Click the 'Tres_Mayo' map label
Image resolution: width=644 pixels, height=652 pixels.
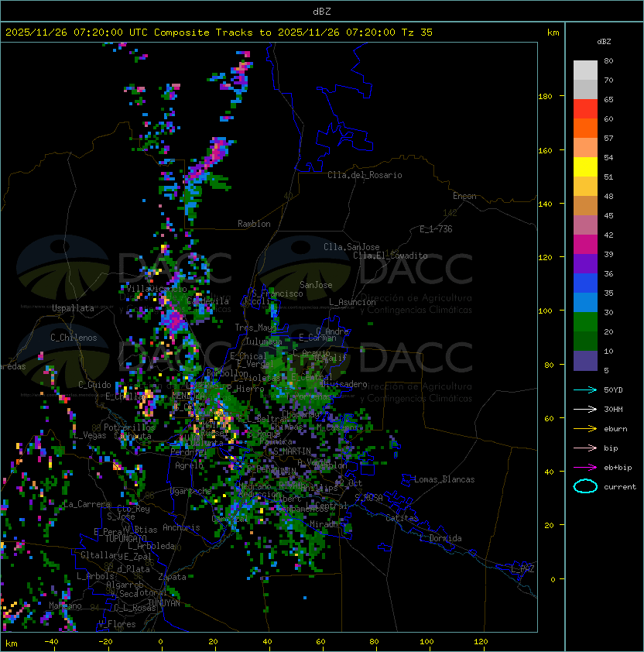(x=255, y=328)
